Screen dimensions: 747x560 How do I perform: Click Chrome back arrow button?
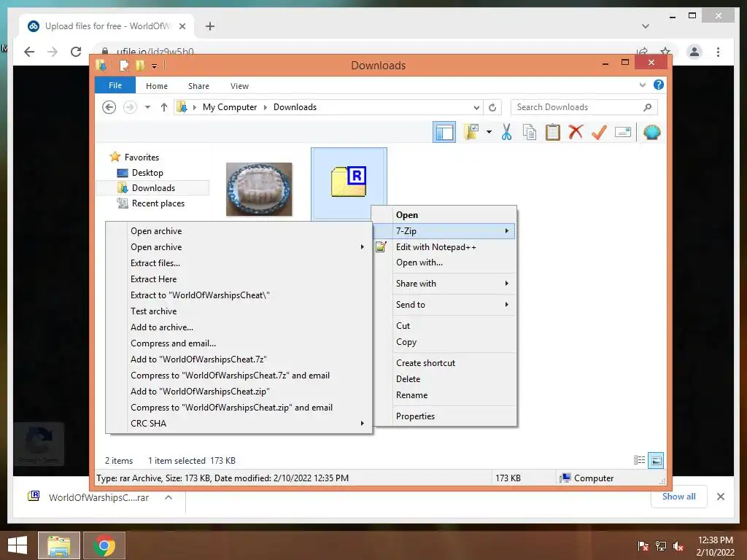[29, 52]
